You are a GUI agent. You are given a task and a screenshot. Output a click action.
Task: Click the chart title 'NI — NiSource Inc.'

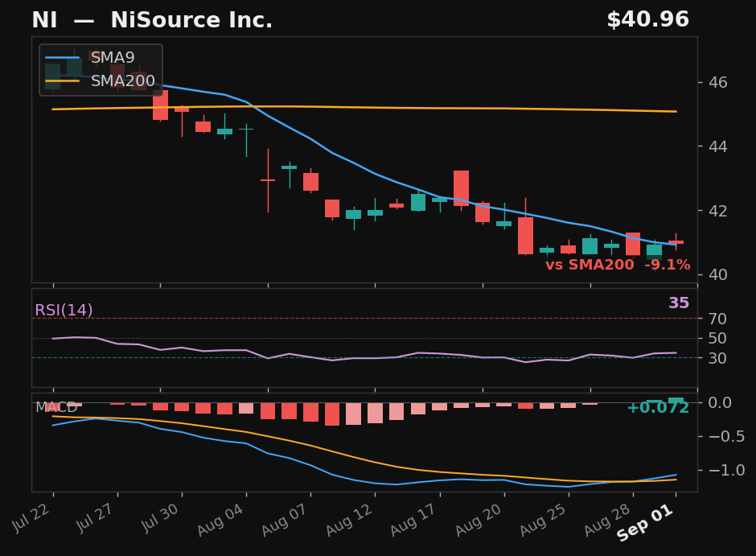pyautogui.click(x=152, y=20)
